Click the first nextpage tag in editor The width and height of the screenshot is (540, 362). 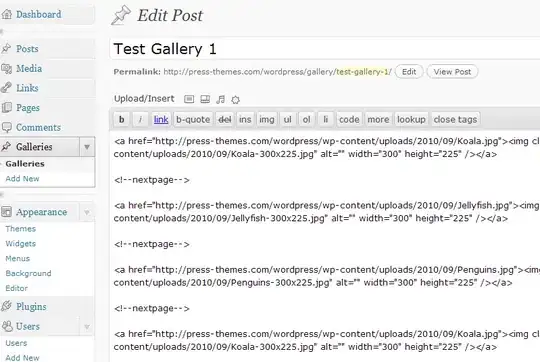point(152,180)
